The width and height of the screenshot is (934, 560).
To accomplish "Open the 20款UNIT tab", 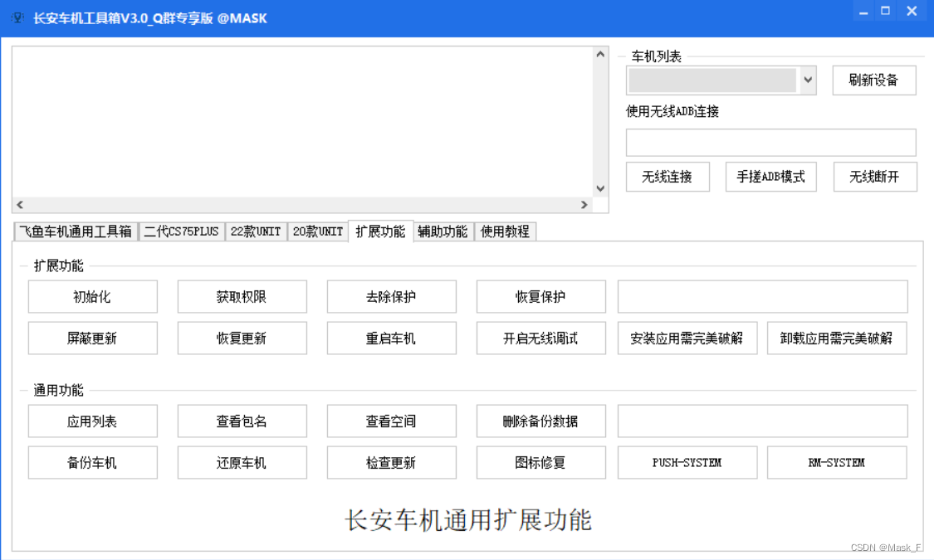I will click(x=318, y=231).
